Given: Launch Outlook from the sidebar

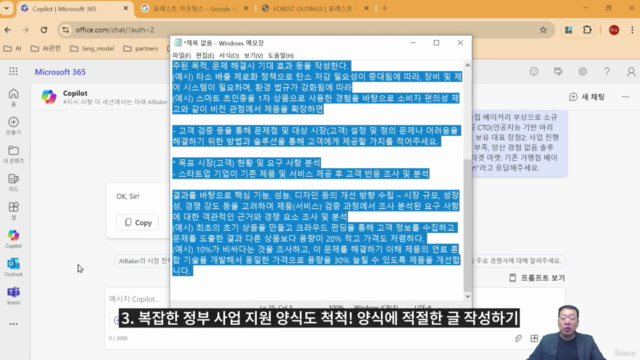Looking at the screenshot, I should (x=13, y=267).
